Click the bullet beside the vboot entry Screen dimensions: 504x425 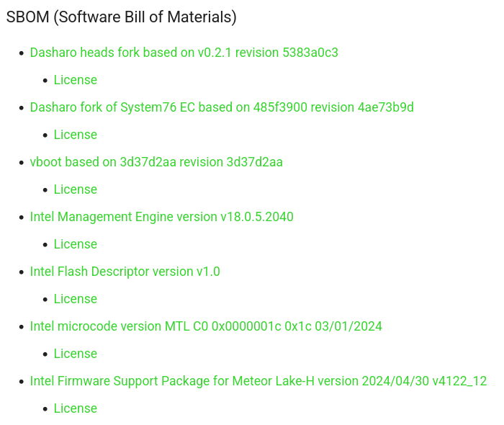[x=22, y=163]
